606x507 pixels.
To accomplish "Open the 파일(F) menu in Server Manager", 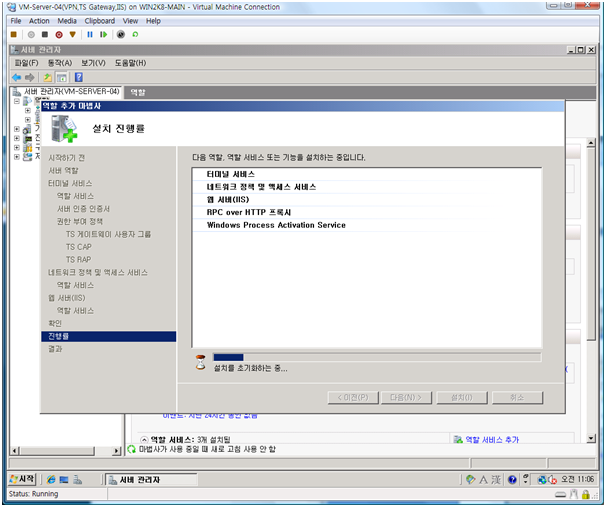I will (27, 63).
